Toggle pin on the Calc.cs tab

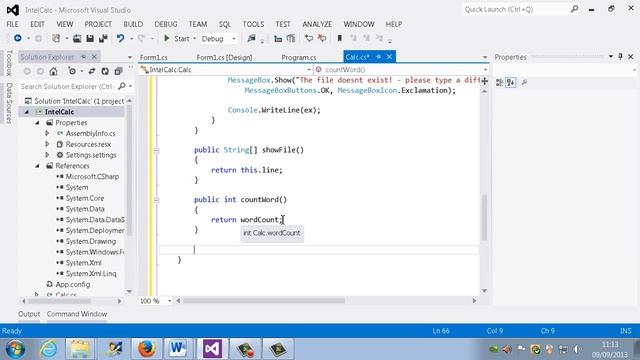pyautogui.click(x=378, y=57)
